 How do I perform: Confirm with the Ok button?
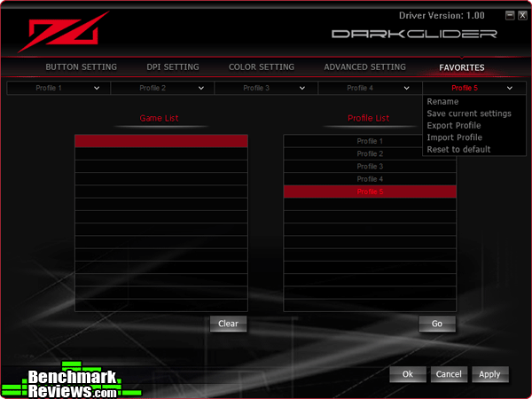[408, 374]
